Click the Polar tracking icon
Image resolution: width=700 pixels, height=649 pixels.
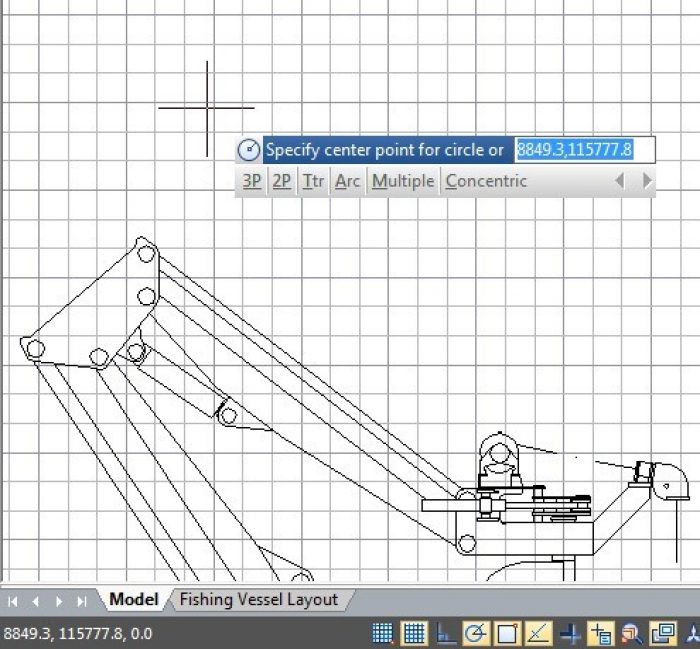(x=476, y=633)
